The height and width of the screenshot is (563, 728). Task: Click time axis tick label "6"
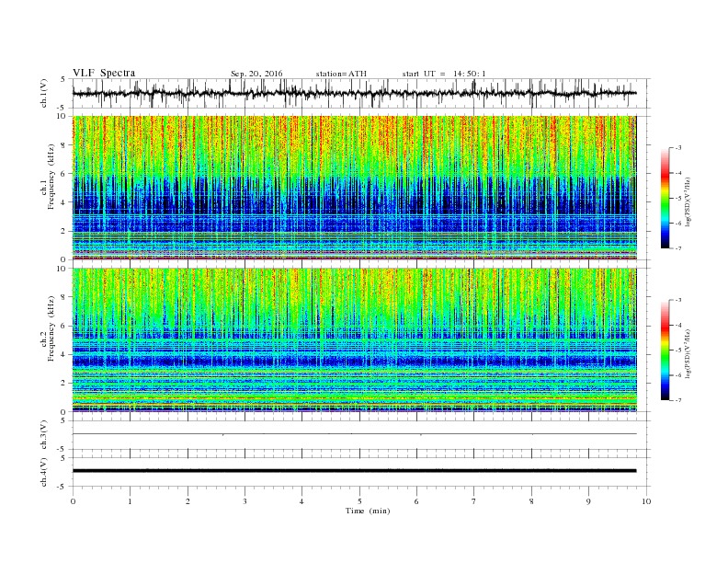[416, 501]
